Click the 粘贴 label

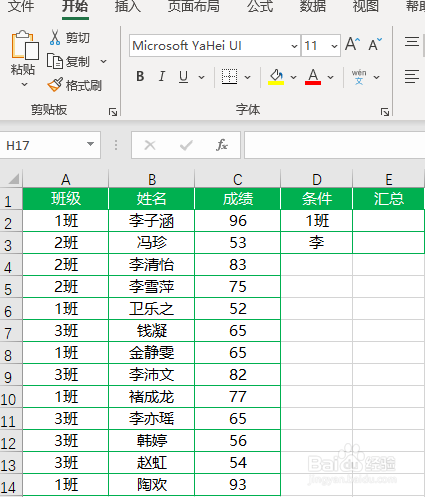pyautogui.click(x=23, y=69)
